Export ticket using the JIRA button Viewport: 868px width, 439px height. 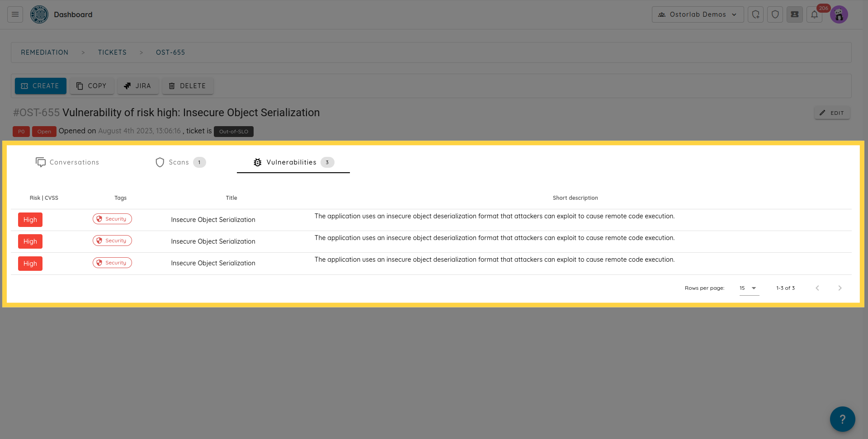(x=138, y=86)
